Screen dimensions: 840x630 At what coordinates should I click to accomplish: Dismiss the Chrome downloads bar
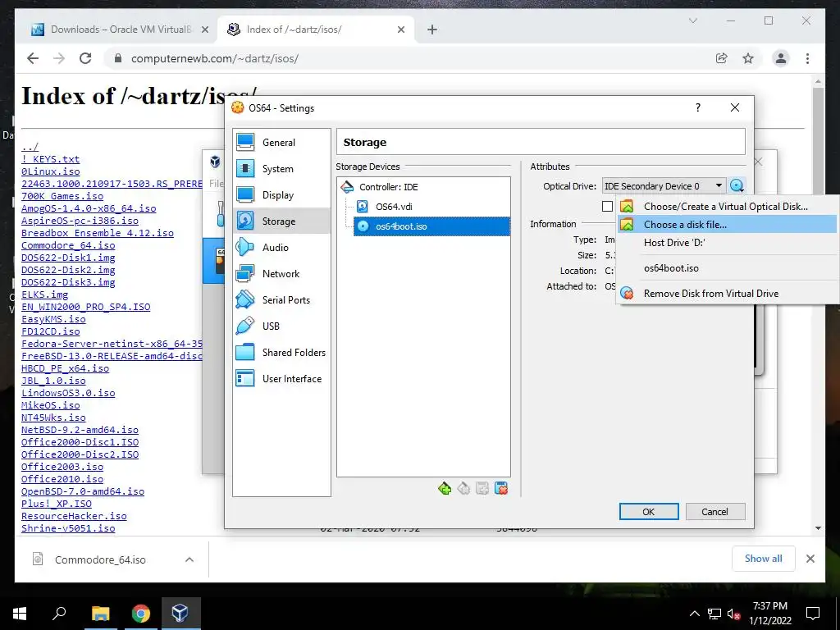pyautogui.click(x=810, y=559)
